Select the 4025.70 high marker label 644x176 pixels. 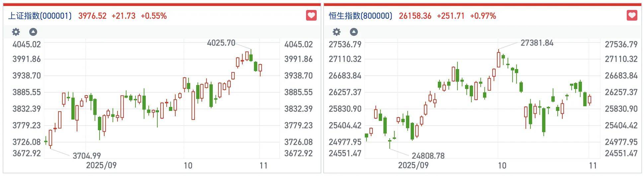tap(221, 43)
